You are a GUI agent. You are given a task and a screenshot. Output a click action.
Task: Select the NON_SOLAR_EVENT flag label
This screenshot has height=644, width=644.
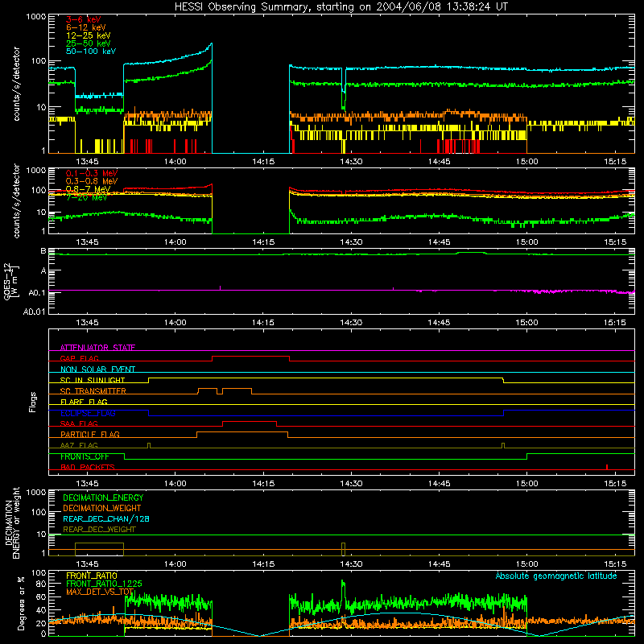(97, 369)
